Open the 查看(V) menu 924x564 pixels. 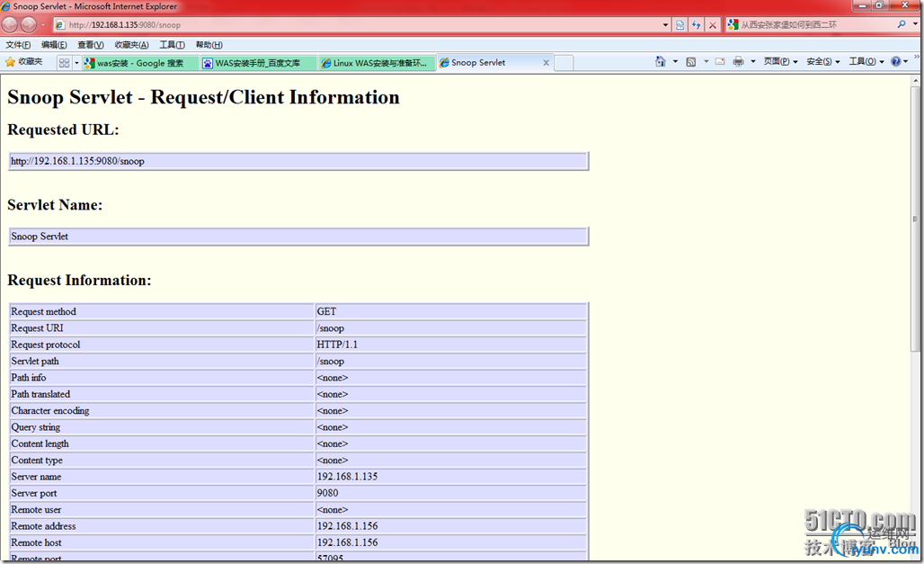90,45
